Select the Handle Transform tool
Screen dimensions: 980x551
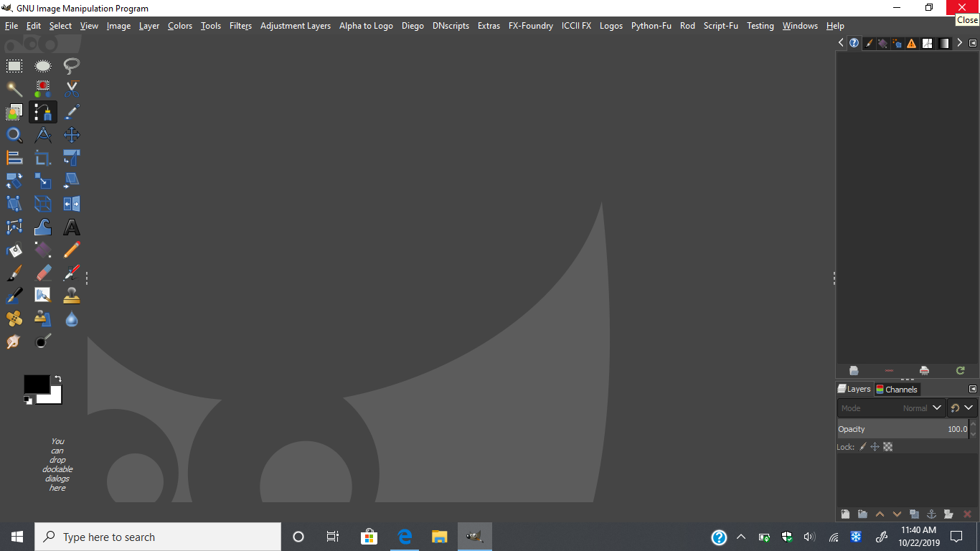14,204
